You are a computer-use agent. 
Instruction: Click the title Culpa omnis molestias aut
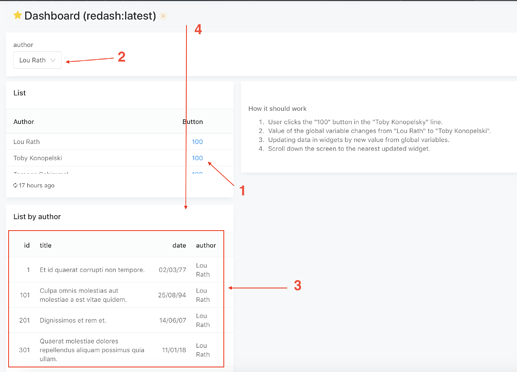(x=83, y=295)
